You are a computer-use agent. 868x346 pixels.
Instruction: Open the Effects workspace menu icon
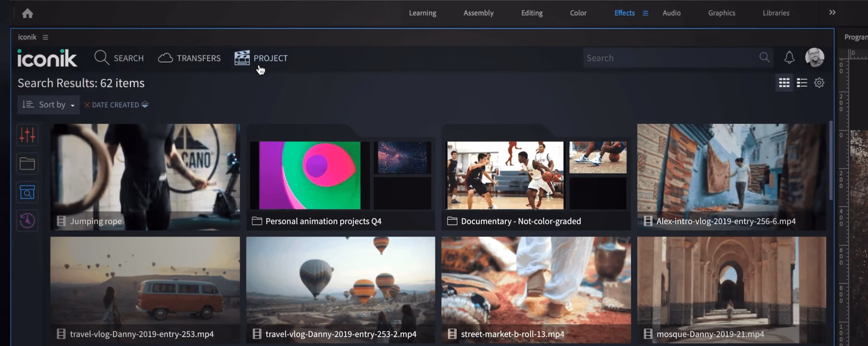pos(646,13)
